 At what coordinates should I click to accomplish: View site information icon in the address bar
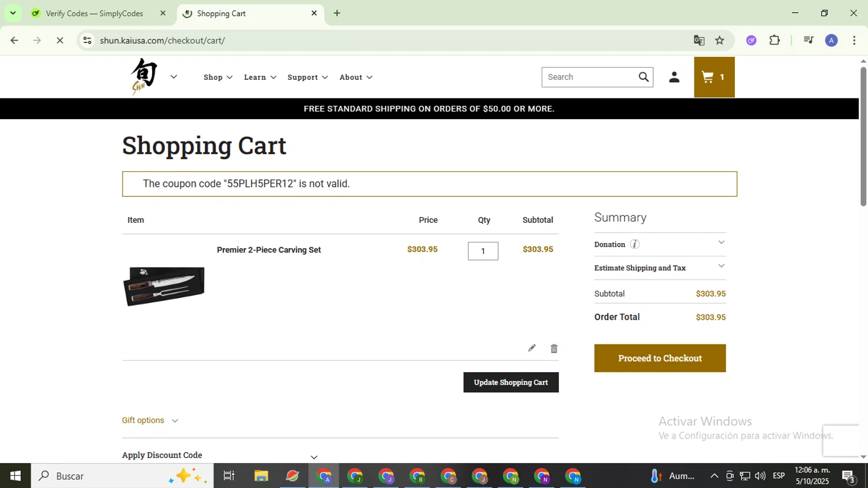[87, 41]
